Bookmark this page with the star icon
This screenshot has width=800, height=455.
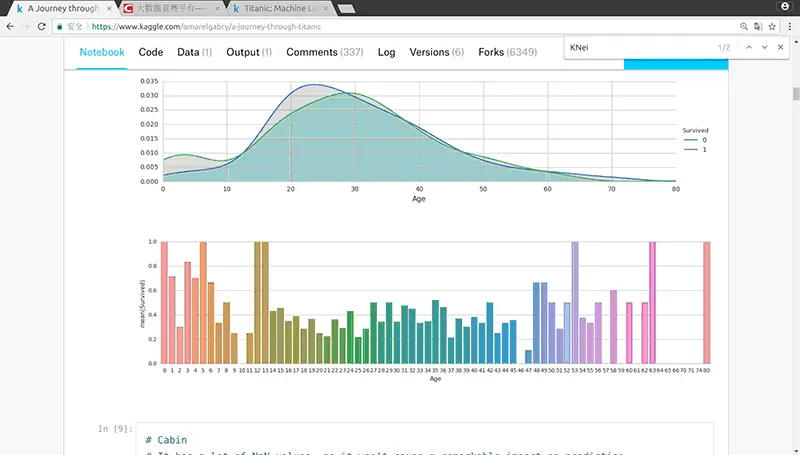pyautogui.click(x=772, y=27)
